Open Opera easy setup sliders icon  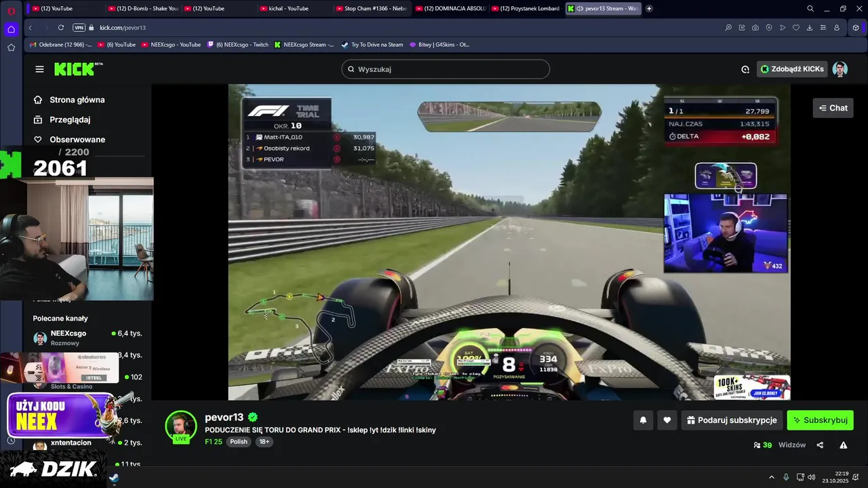pyautogui.click(x=823, y=28)
